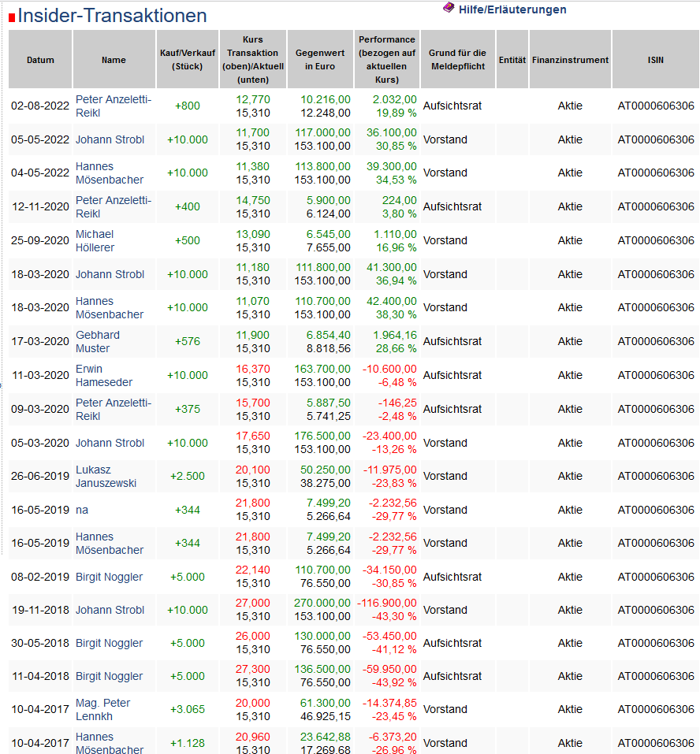Click the red square beside Insider-Transaktionen title
This screenshot has height=754, width=700.
click(x=12, y=17)
